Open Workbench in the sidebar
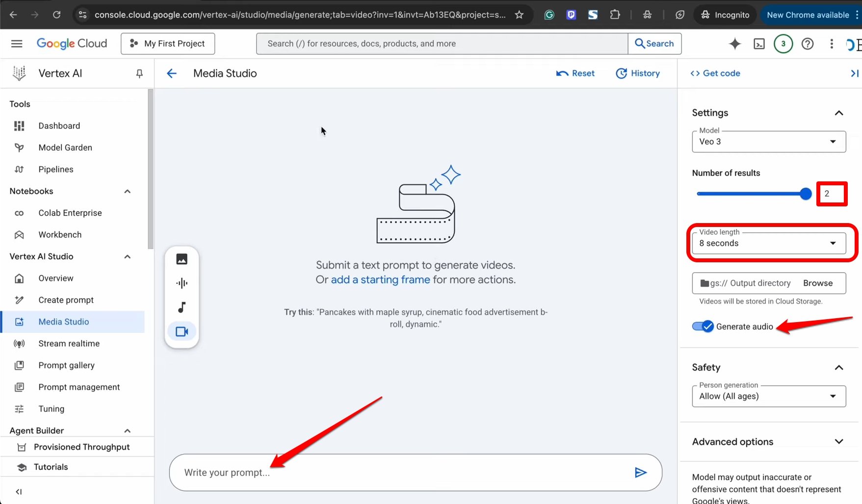This screenshot has height=504, width=862. [x=73, y=235]
